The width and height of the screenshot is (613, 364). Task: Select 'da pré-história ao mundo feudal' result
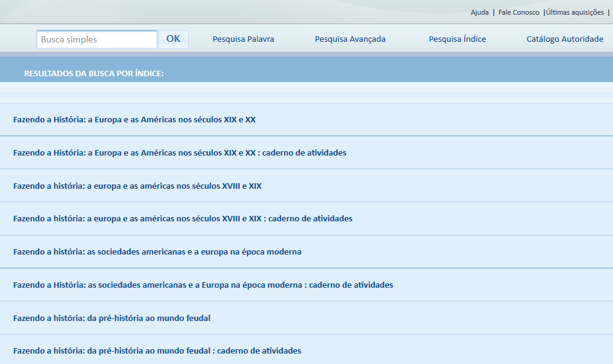click(x=111, y=318)
